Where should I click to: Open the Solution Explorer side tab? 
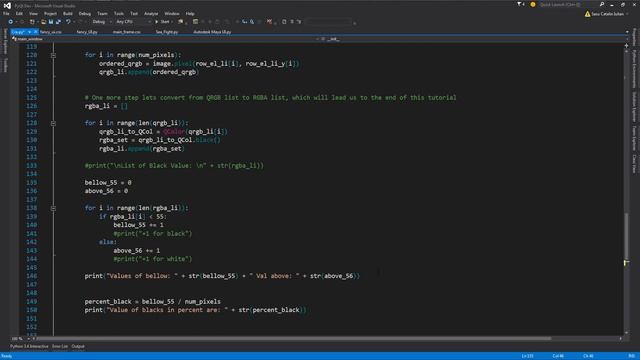tap(634, 107)
